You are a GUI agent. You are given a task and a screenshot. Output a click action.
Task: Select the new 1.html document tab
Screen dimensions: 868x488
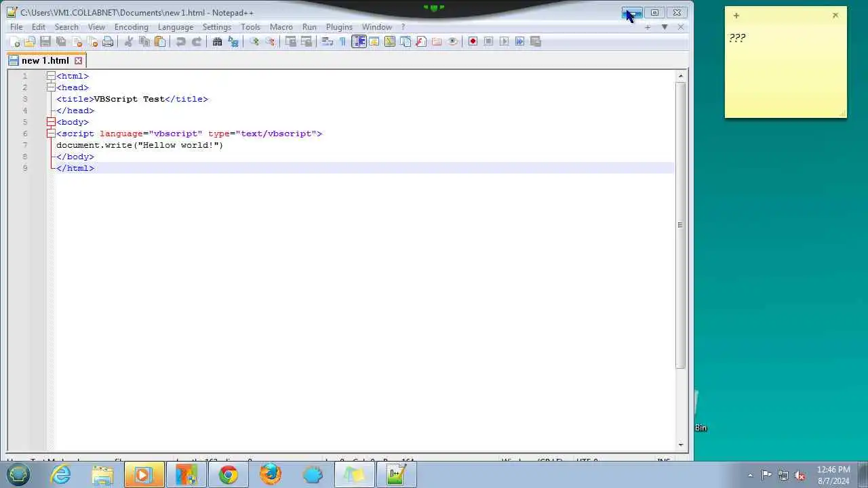tap(45, 60)
